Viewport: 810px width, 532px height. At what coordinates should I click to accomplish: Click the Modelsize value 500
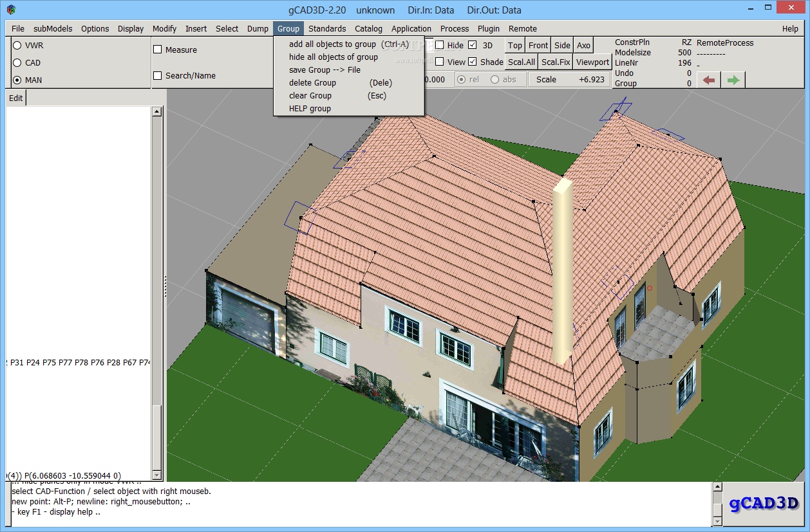click(684, 53)
